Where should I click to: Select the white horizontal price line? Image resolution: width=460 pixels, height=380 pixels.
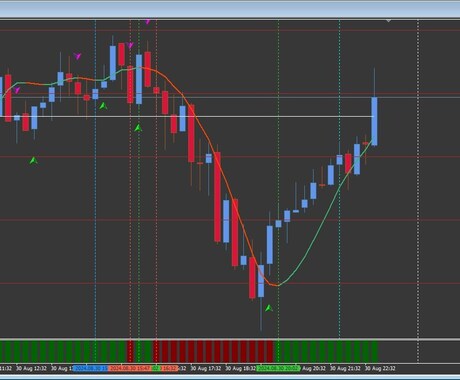point(187,116)
